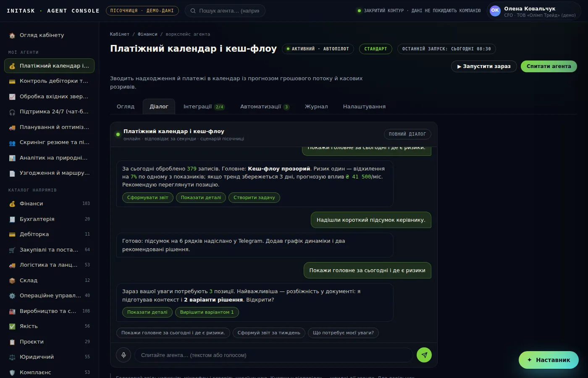The height and width of the screenshot is (378, 588).
Task: Click Юридичний scales icon
Action: click(x=12, y=357)
